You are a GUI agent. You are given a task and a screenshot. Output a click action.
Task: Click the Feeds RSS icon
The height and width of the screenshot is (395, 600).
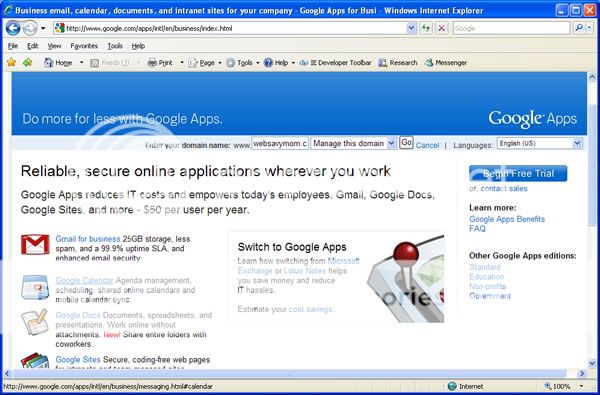coord(95,63)
